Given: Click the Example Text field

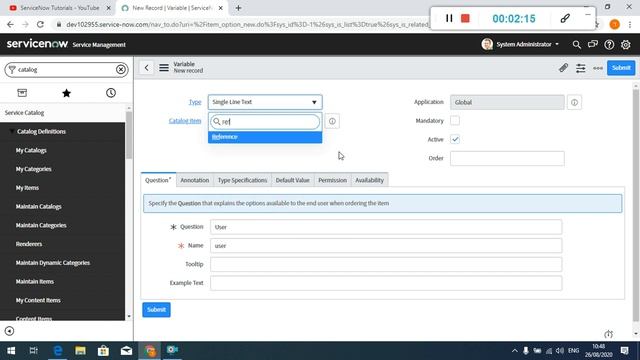Looking at the screenshot, I should 386,283.
